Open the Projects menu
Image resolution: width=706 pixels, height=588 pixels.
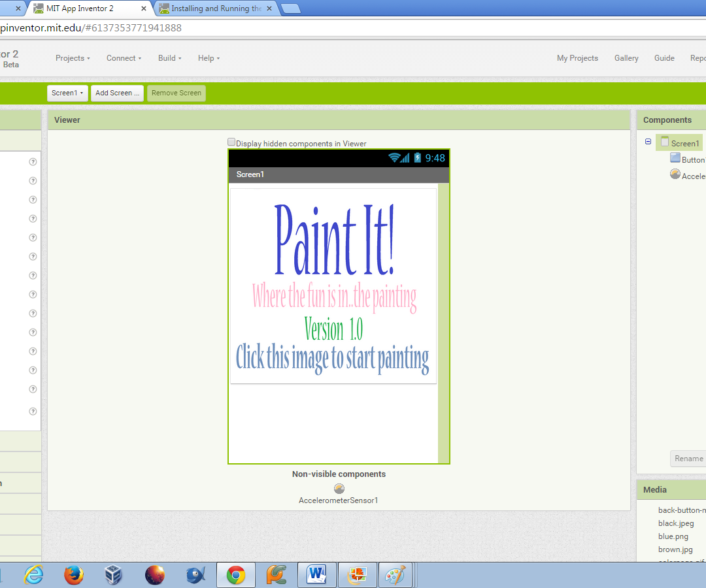click(x=72, y=58)
